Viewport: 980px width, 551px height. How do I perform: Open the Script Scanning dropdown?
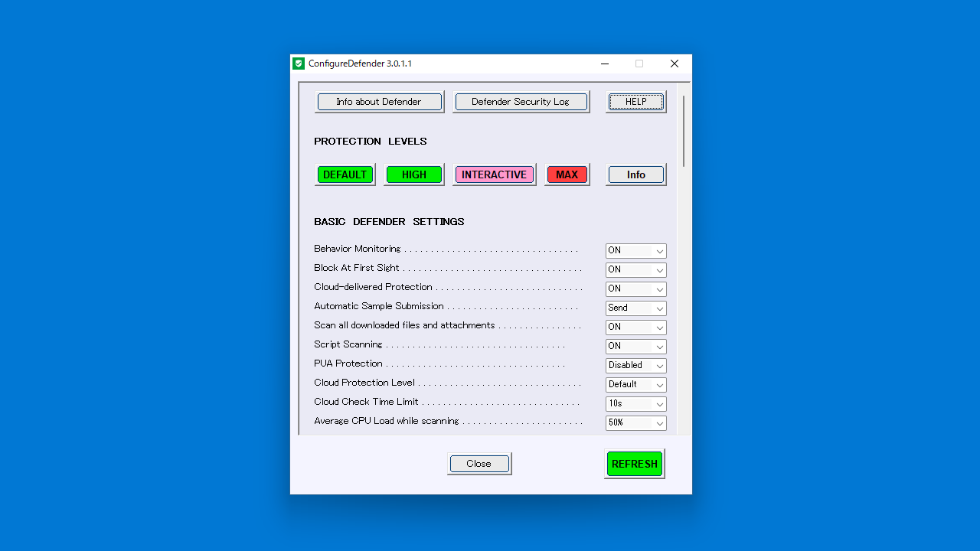(x=635, y=347)
